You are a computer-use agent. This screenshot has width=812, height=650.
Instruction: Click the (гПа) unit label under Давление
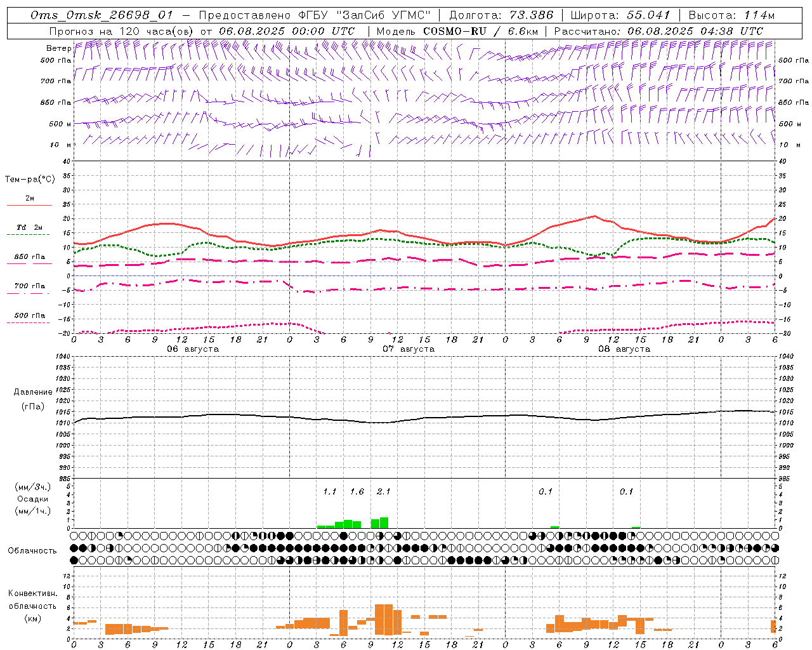[33, 406]
